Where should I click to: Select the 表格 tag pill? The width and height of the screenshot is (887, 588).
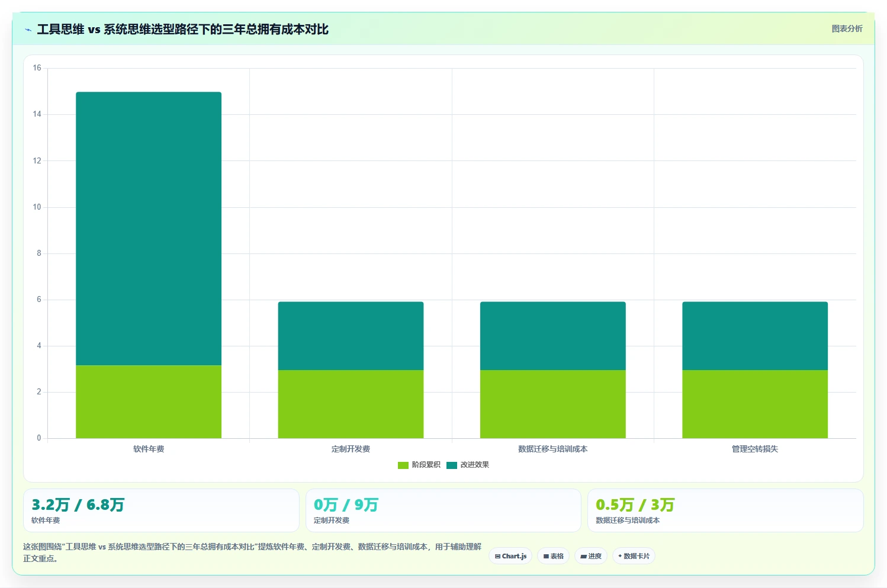point(553,556)
